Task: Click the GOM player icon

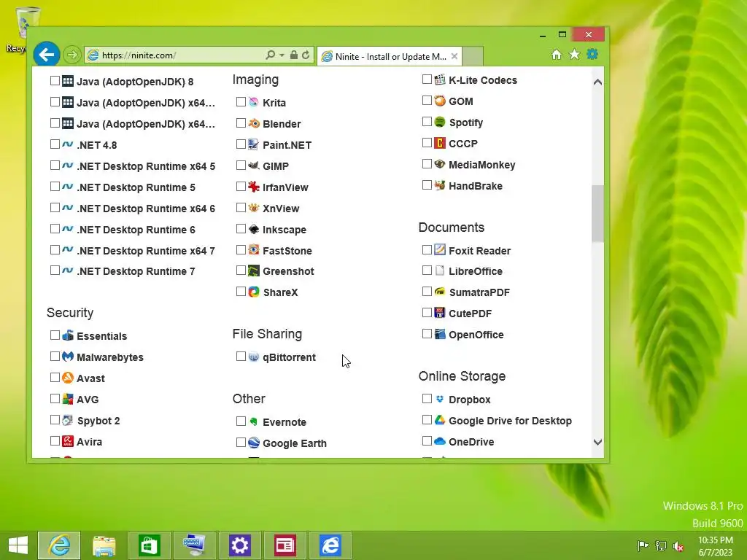Action: point(440,101)
